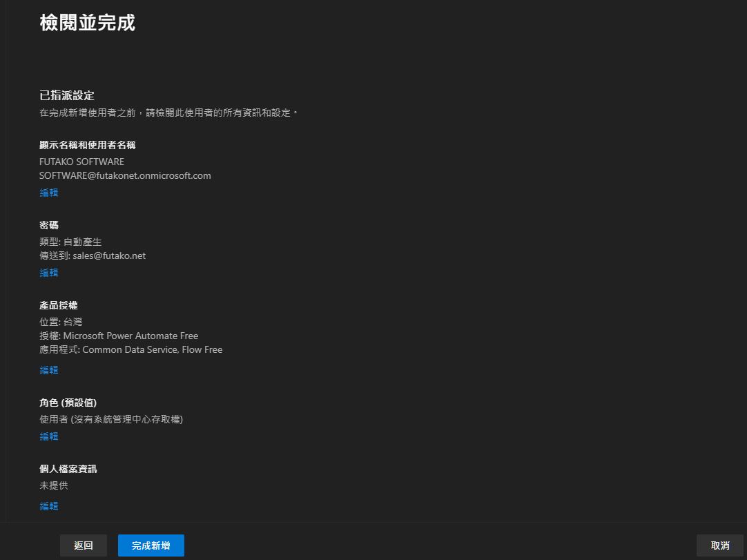This screenshot has width=747, height=560.
Task: Click the SOFTWARE@futakonet.onmicrosoft.com username
Action: click(x=125, y=175)
